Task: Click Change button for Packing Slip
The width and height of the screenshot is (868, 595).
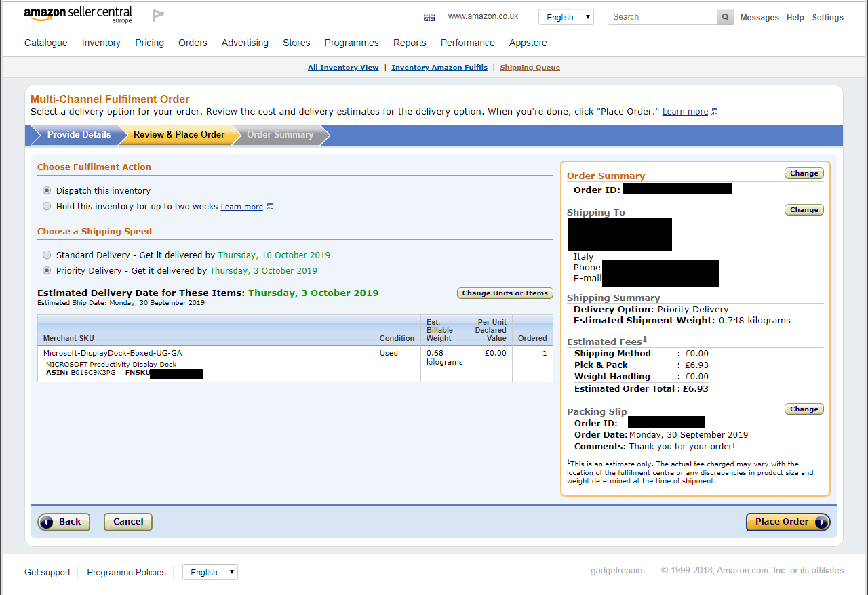Action: (804, 409)
